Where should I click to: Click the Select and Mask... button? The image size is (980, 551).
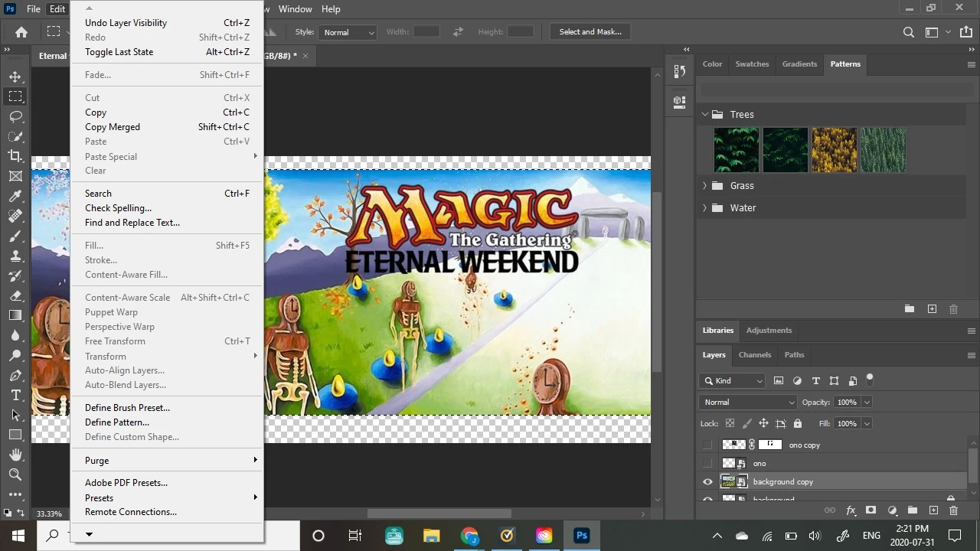click(590, 32)
